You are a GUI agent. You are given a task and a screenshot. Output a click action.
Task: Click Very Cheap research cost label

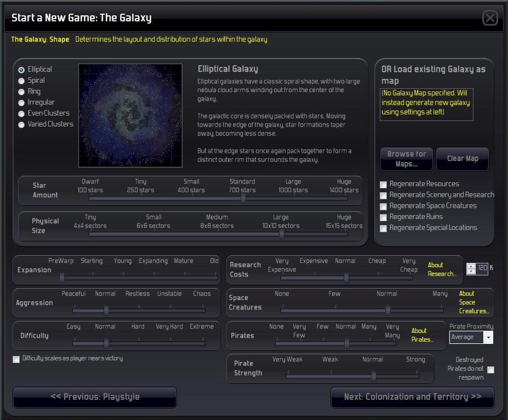coord(409,265)
